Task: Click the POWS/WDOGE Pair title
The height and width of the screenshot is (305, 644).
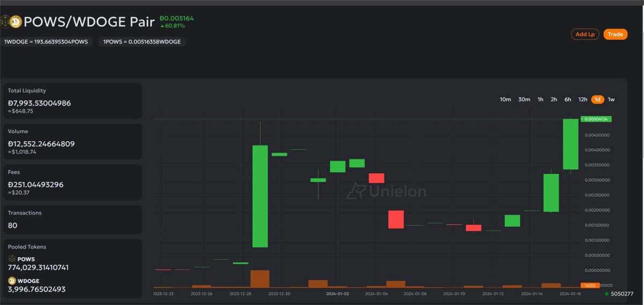Action: (89, 22)
